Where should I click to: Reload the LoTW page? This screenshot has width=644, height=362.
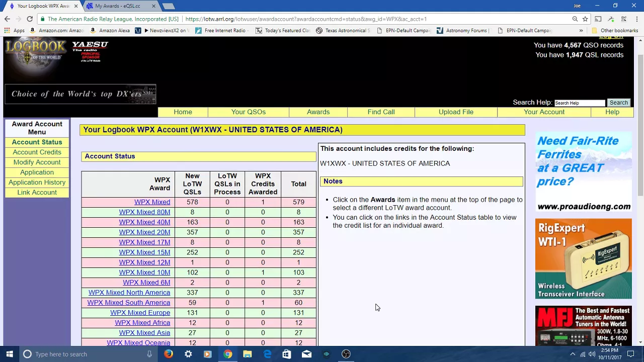pyautogui.click(x=30, y=19)
